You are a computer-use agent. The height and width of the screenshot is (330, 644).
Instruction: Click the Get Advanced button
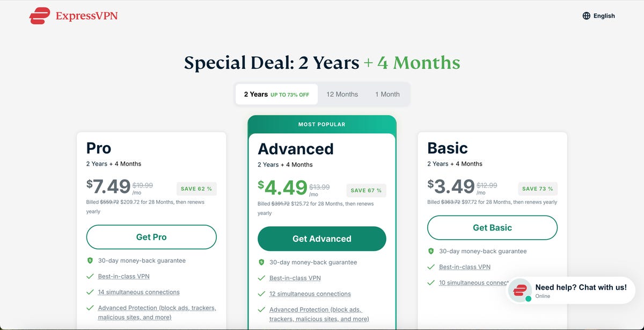pos(322,239)
